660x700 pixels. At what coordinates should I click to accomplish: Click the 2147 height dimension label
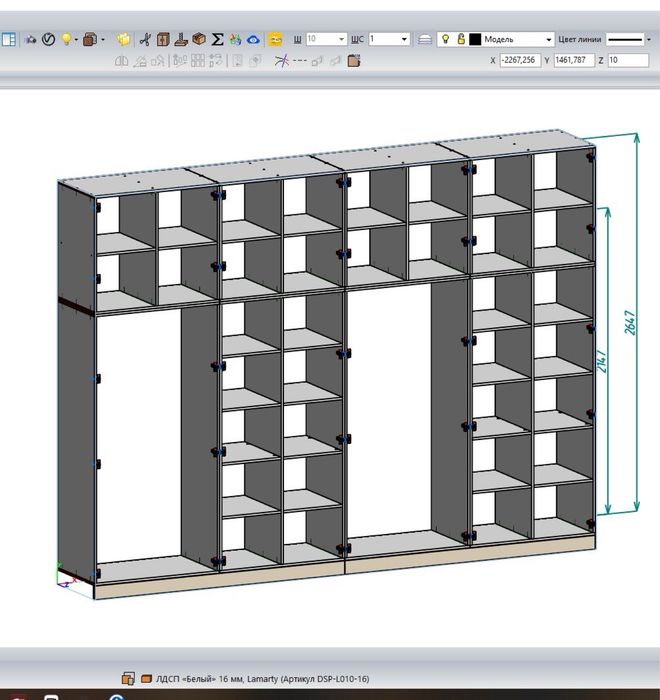[602, 362]
